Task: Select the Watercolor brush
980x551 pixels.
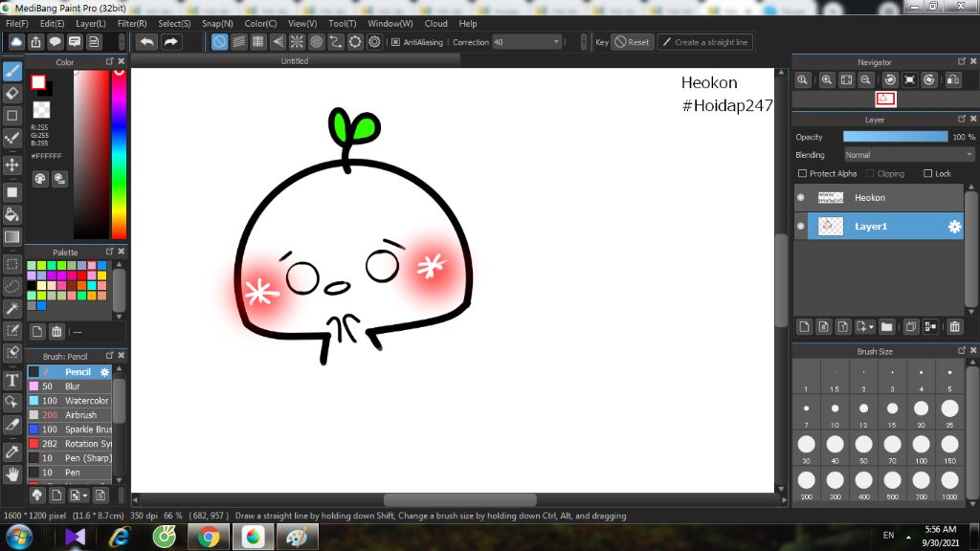Action: [69, 401]
